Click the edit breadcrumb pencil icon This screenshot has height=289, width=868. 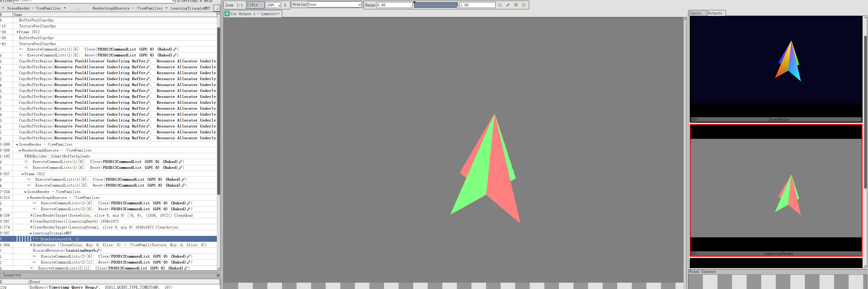pyautogui.click(x=217, y=8)
